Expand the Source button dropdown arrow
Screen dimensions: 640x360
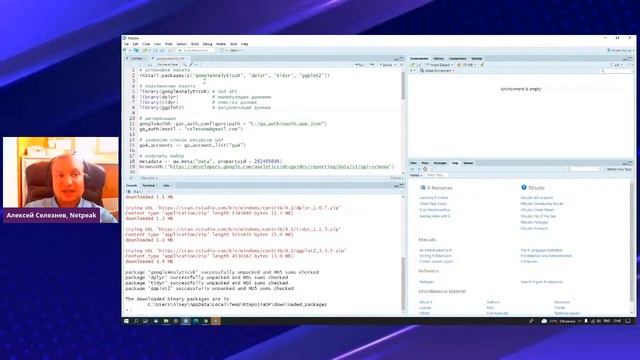point(396,64)
